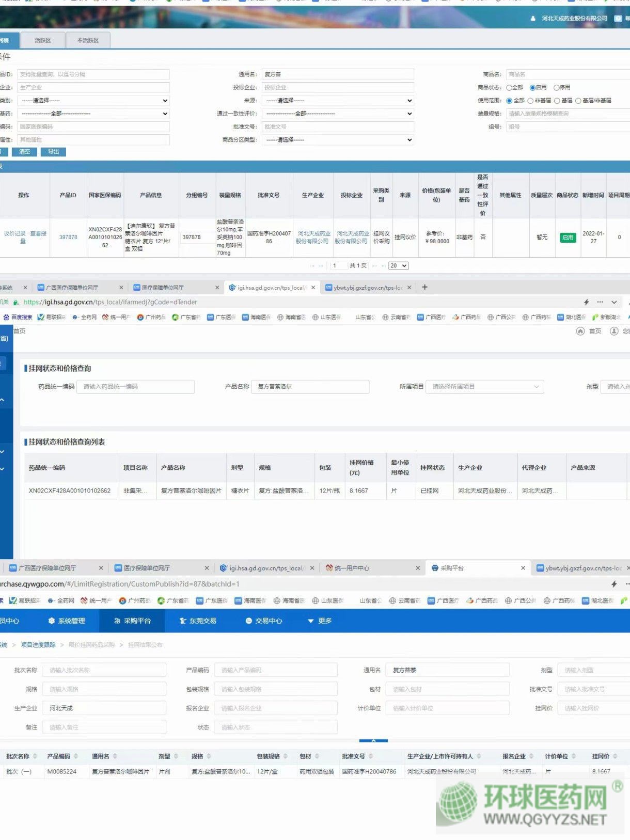Open the 更多 menu in navigation
The image size is (630, 840).
click(x=320, y=621)
